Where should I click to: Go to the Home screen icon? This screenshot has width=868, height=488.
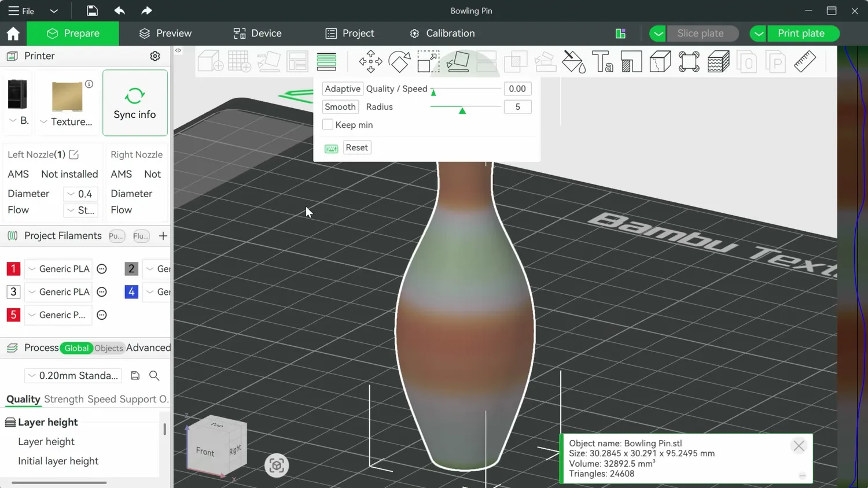(x=13, y=34)
